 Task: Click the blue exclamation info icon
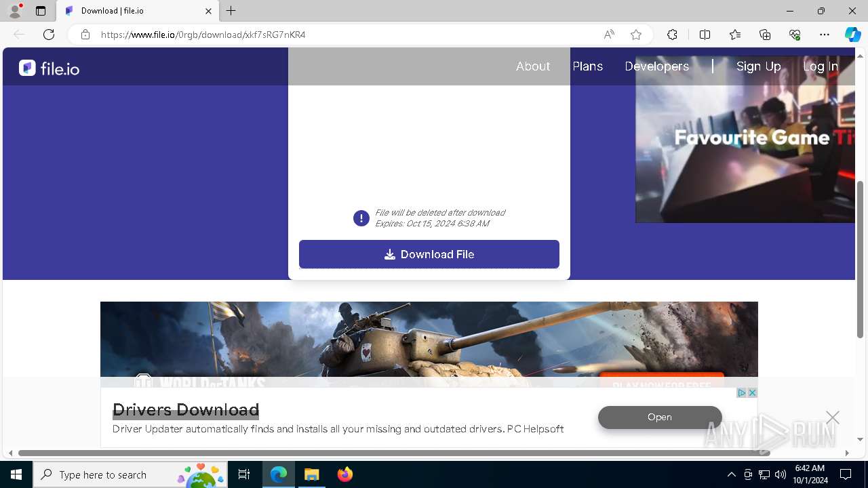pyautogui.click(x=361, y=218)
